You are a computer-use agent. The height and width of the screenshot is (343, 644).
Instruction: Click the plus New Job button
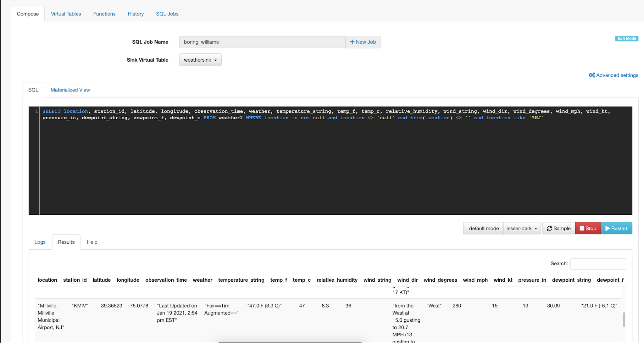[x=363, y=42]
